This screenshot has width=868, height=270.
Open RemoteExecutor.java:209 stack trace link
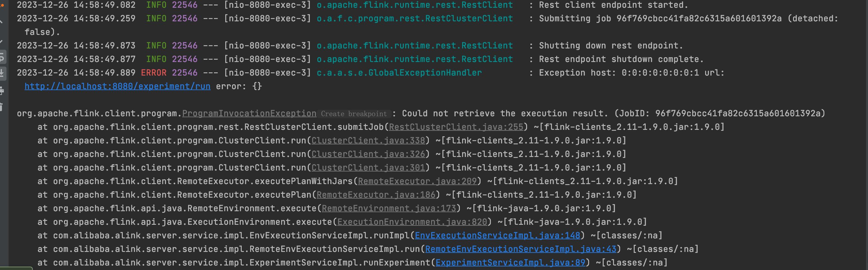coord(417,181)
